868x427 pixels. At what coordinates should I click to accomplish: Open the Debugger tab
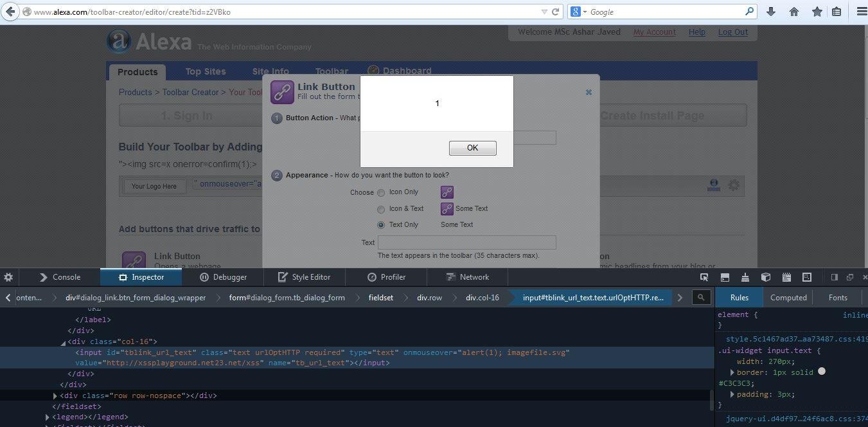[223, 277]
